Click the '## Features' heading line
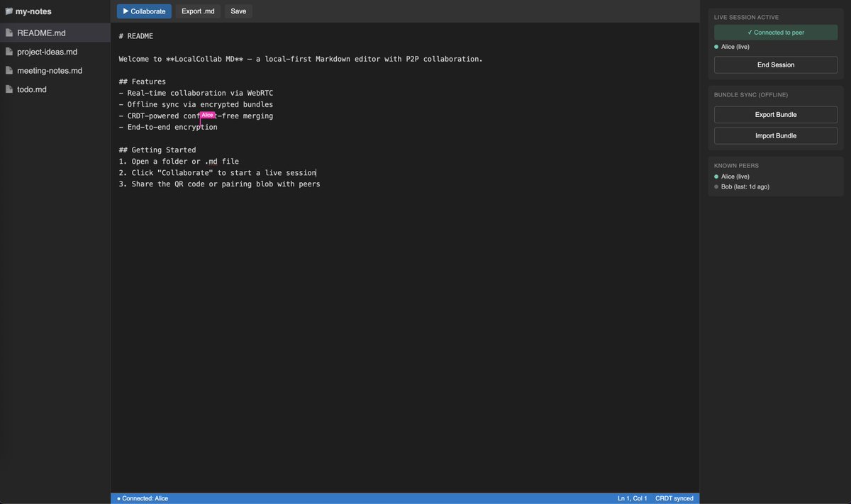 143,82
